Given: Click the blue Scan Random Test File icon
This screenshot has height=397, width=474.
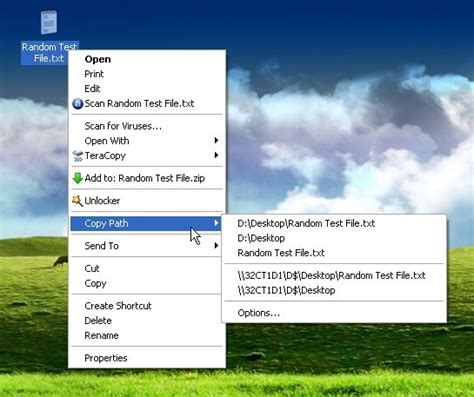Looking at the screenshot, I should point(77,104).
